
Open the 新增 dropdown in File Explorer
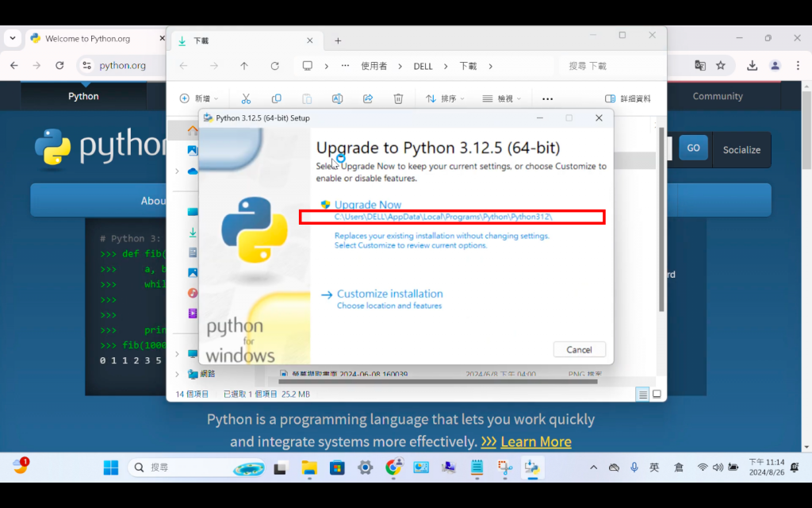coord(199,98)
